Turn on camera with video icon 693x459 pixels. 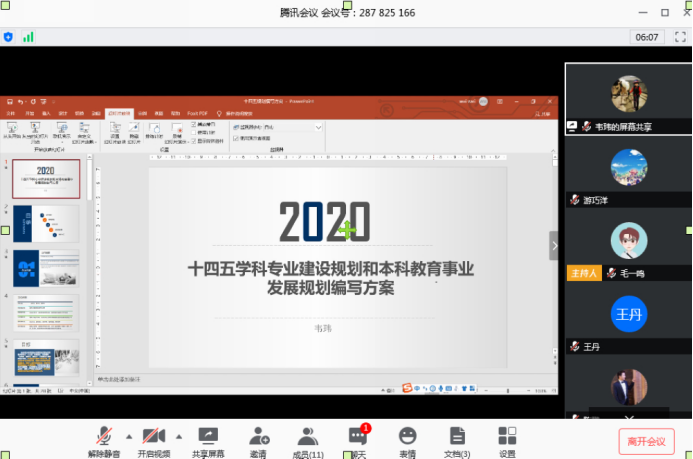[153, 436]
